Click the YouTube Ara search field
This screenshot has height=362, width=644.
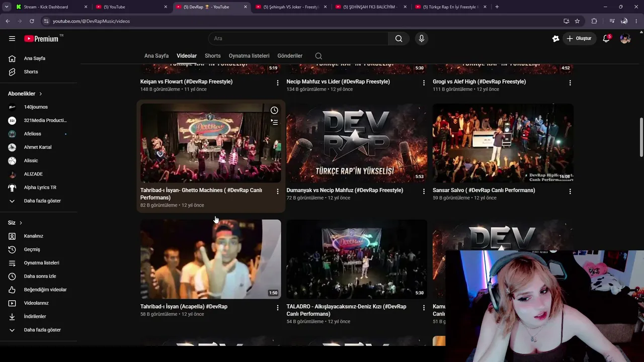298,39
